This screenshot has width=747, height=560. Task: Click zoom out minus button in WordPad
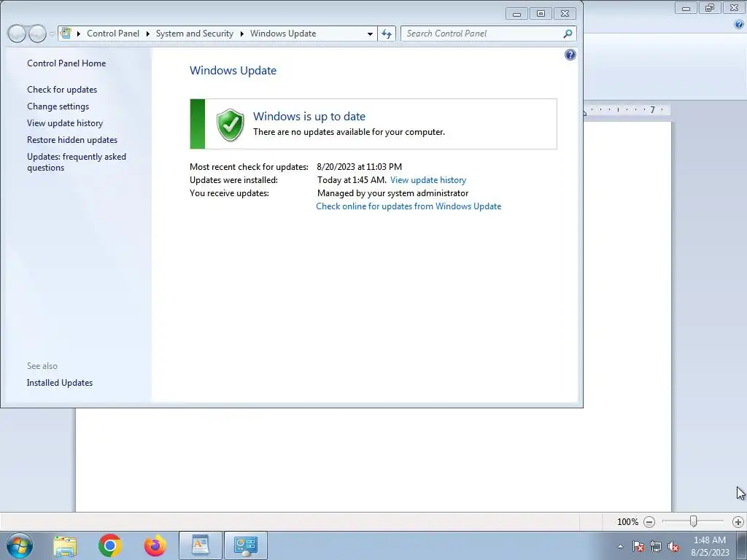click(x=649, y=522)
